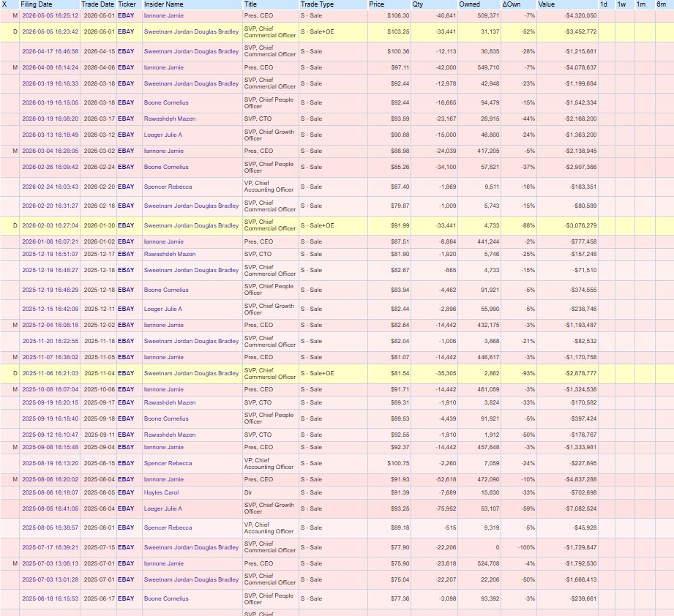Open Rawashdeh Mazen in 2025-09-12 16:10:47 row
Image resolution: width=674 pixels, height=616 pixels.
(170, 435)
